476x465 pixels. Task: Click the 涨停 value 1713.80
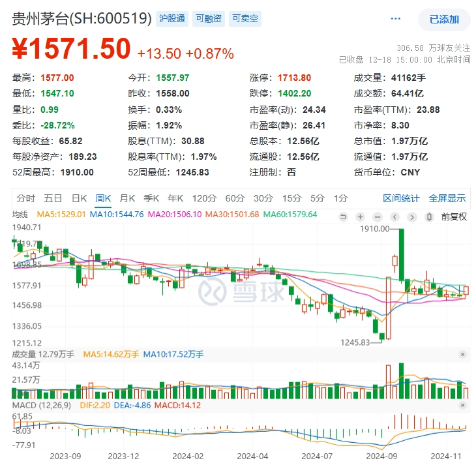pyautogui.click(x=295, y=78)
